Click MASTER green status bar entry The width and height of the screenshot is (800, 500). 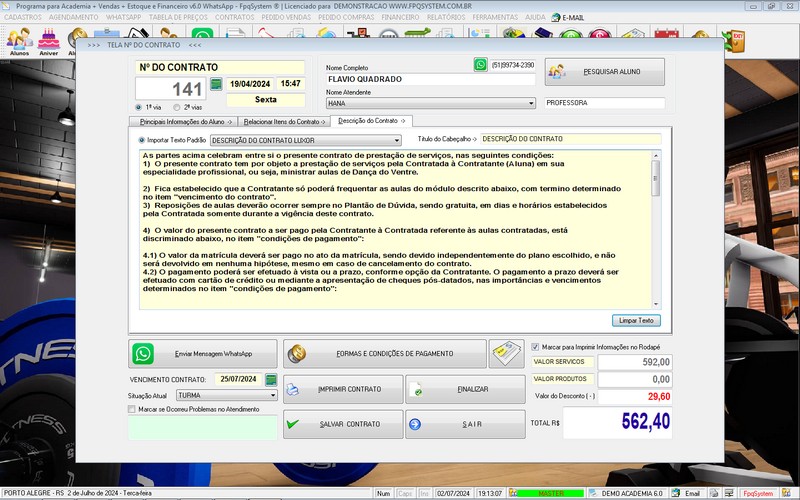point(551,493)
